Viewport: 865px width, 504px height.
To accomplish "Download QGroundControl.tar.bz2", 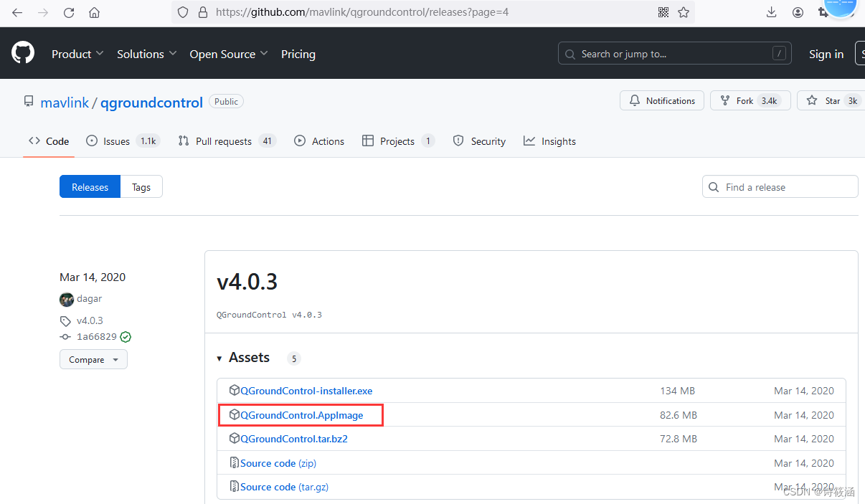I will 294,439.
